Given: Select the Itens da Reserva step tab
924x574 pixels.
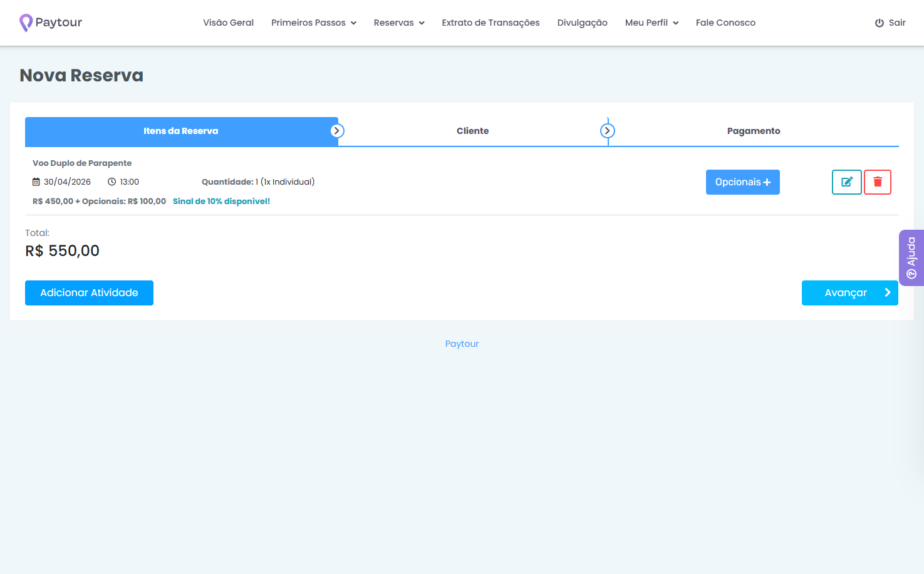Looking at the screenshot, I should pos(182,131).
